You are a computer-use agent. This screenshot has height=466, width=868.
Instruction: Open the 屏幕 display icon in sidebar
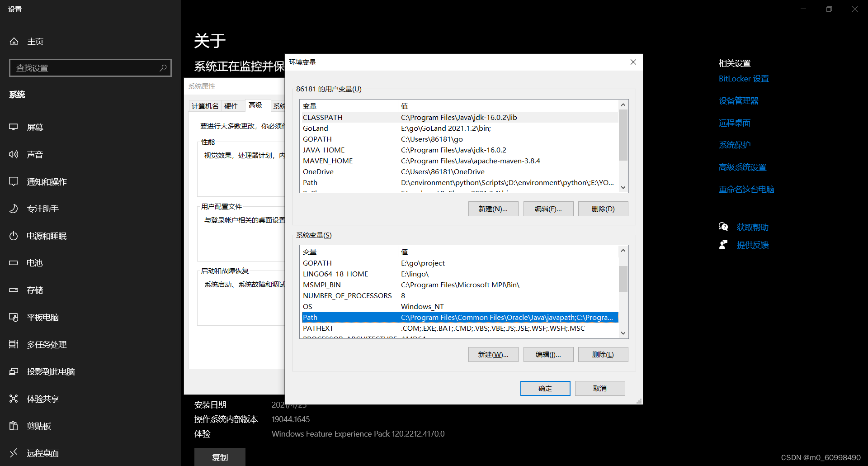tap(14, 127)
